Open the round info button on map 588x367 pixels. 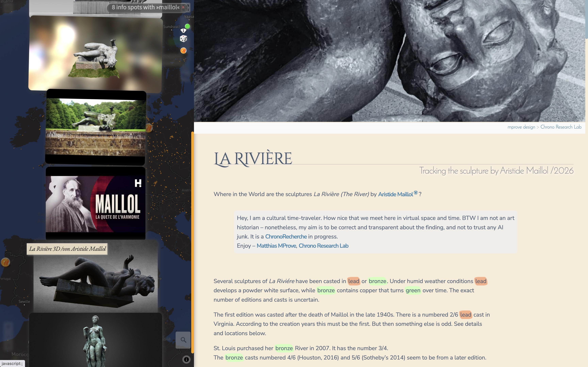pyautogui.click(x=186, y=360)
